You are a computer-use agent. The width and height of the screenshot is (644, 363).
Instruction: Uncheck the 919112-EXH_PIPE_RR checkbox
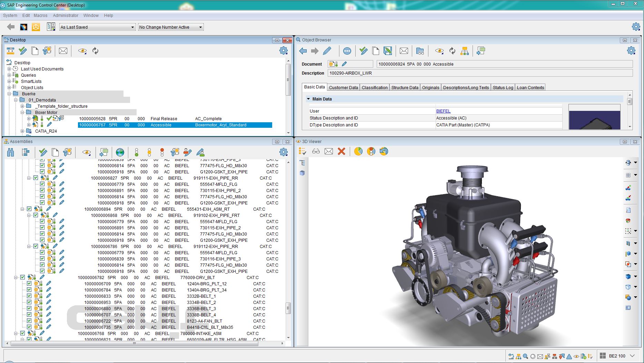[x=36, y=246]
